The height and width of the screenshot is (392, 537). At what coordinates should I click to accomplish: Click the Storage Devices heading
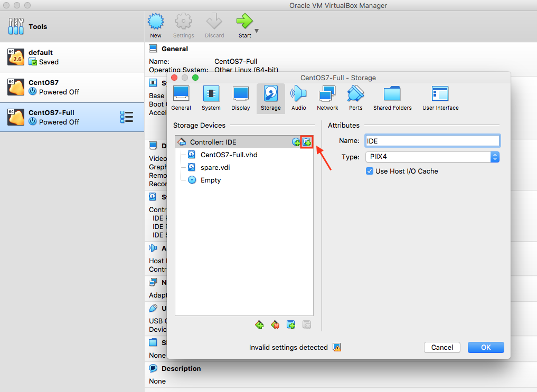pyautogui.click(x=199, y=125)
